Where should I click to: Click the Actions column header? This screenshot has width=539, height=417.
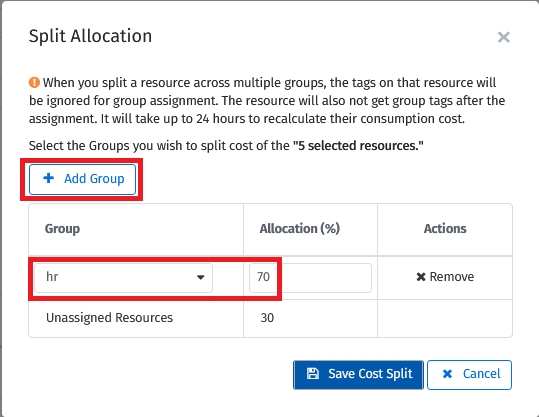[445, 229]
